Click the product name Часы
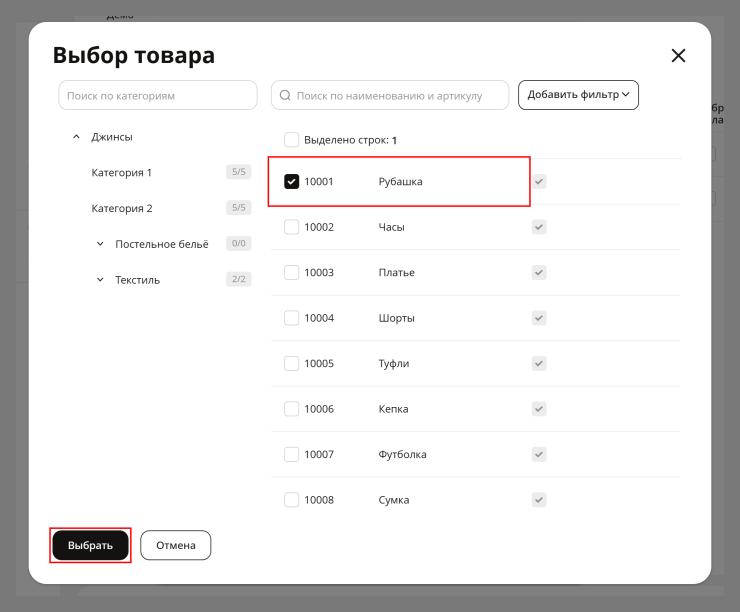Image resolution: width=740 pixels, height=612 pixels. 391,227
